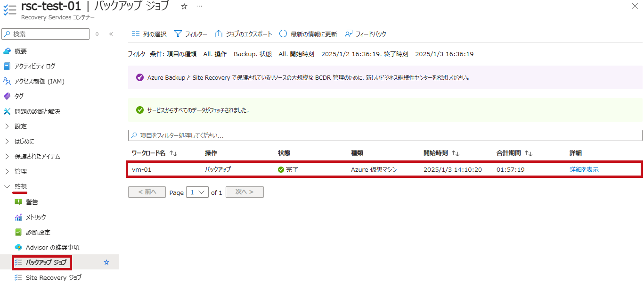Screen dimensions: 644x285
Task: Click the 概要 cloud icon
Action: (x=7, y=51)
